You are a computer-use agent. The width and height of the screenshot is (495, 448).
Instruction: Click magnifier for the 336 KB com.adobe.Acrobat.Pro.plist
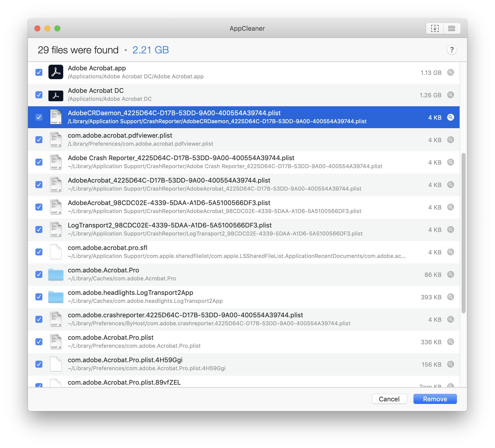[x=450, y=342]
